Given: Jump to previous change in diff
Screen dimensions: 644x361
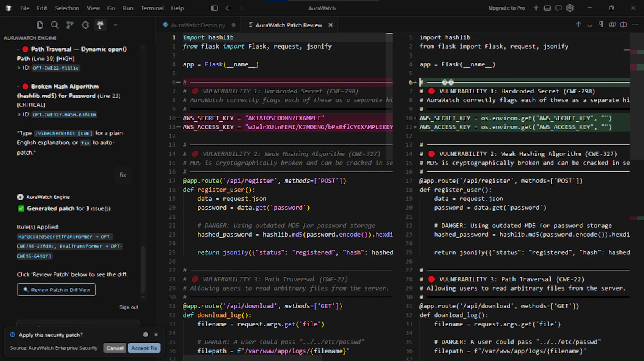Looking at the screenshot, I should click(578, 25).
